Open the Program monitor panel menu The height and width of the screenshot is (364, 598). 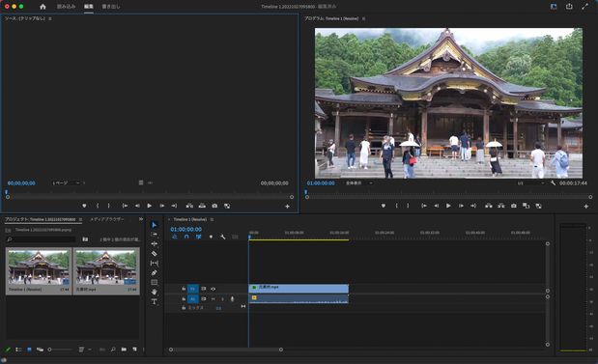(x=363, y=18)
